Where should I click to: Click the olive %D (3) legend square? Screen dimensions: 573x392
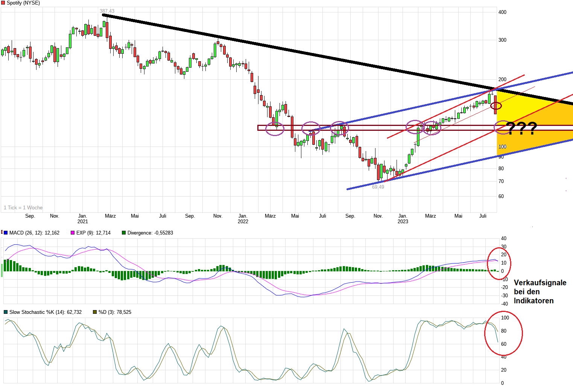(x=95, y=312)
